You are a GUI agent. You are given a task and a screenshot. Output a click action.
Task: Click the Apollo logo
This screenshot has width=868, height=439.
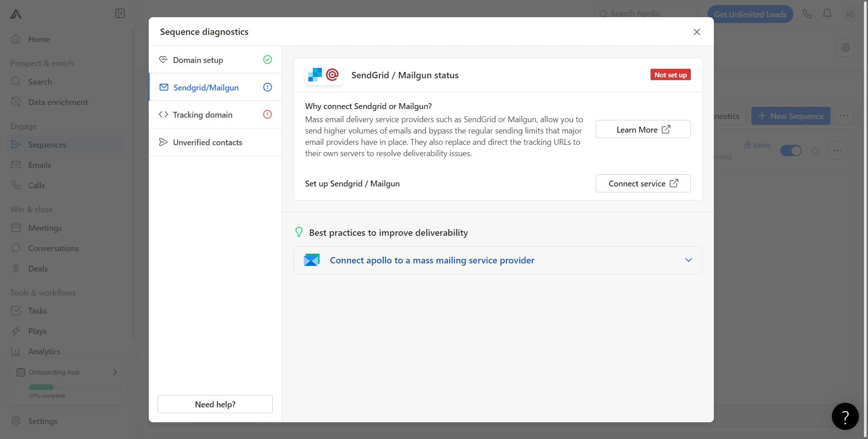[x=15, y=14]
